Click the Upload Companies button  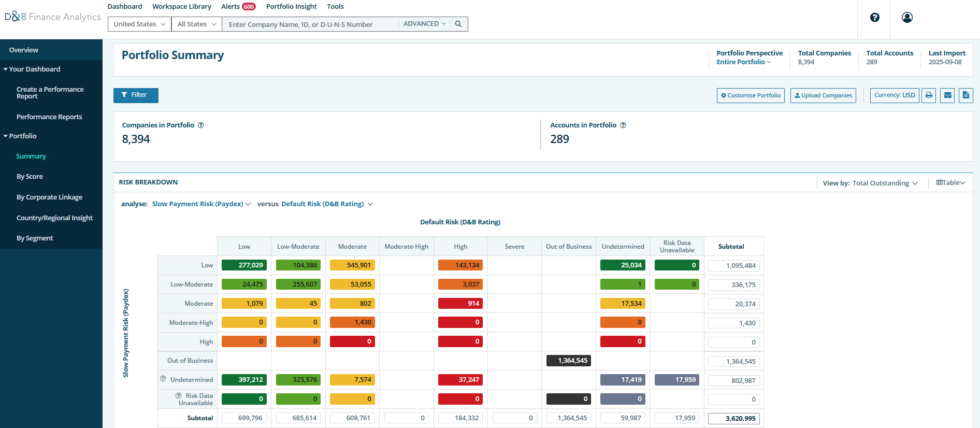coord(823,95)
